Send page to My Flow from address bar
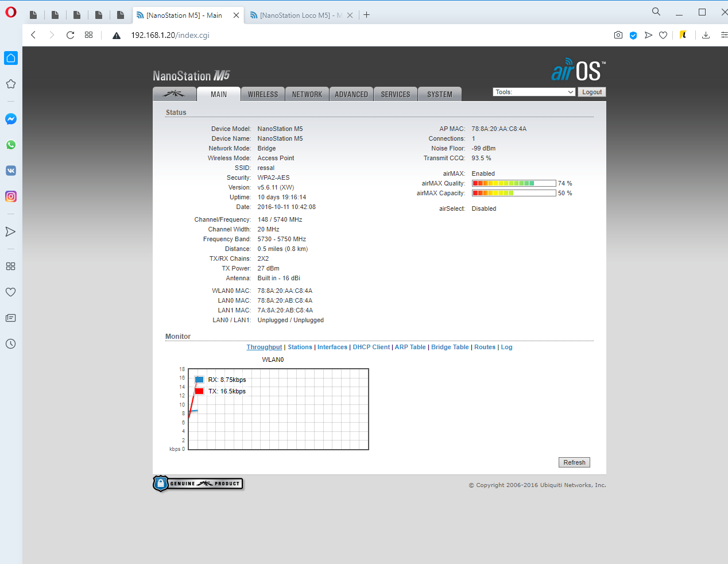Image resolution: width=728 pixels, height=564 pixels. (x=648, y=35)
